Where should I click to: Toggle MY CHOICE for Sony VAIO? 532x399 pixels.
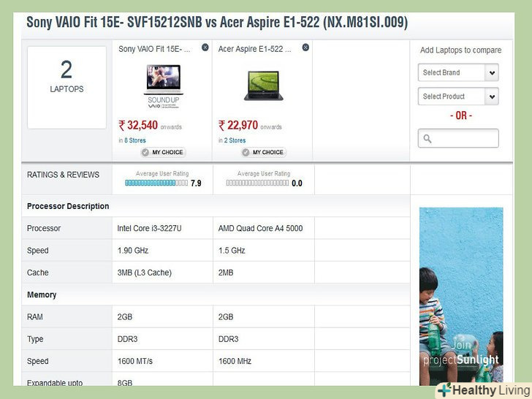tap(163, 152)
